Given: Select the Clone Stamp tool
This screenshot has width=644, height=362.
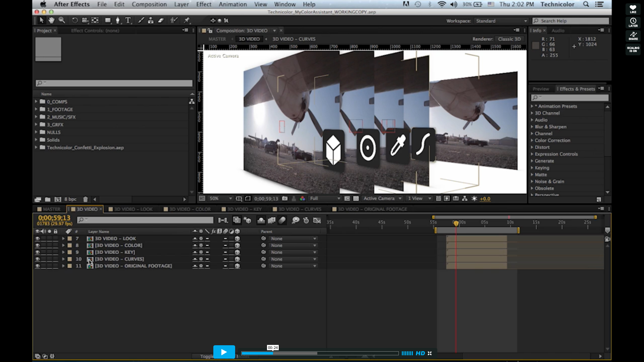Looking at the screenshot, I should tap(151, 20).
